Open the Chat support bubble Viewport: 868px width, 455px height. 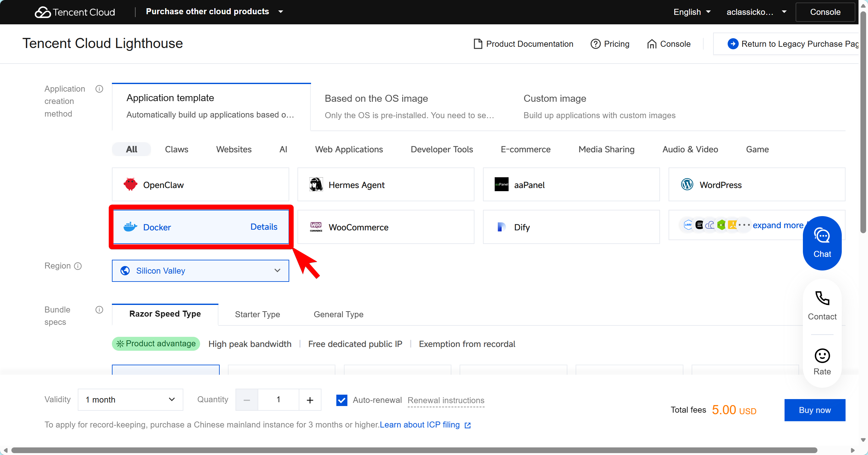[822, 243]
